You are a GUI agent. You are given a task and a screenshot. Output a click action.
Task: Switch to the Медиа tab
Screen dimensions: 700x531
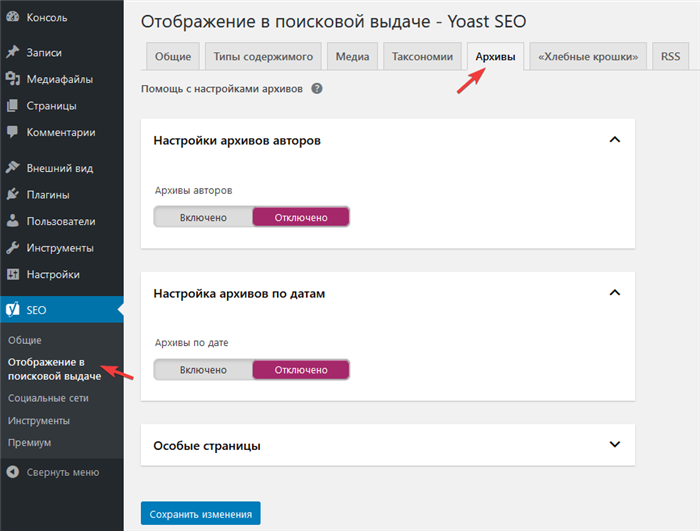[352, 56]
